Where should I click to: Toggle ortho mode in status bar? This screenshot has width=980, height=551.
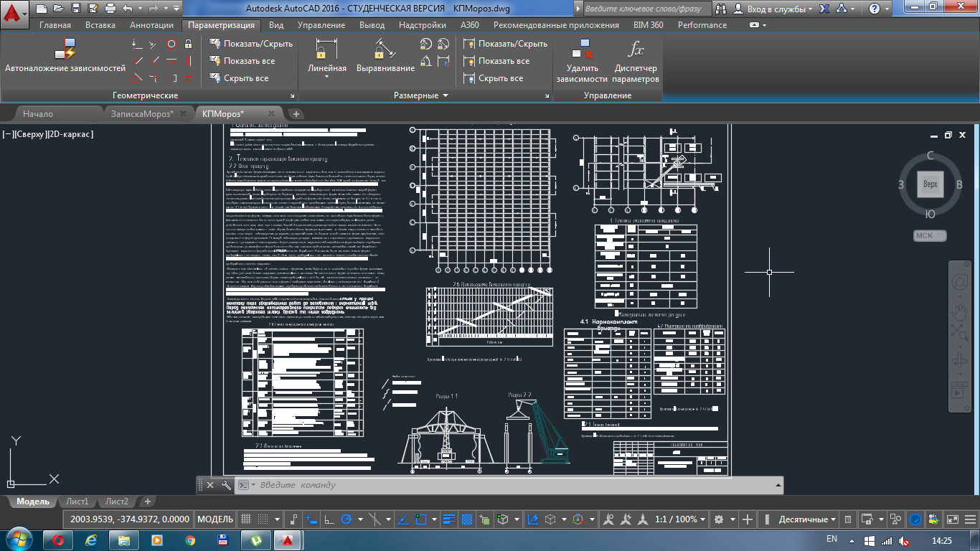tap(329, 519)
